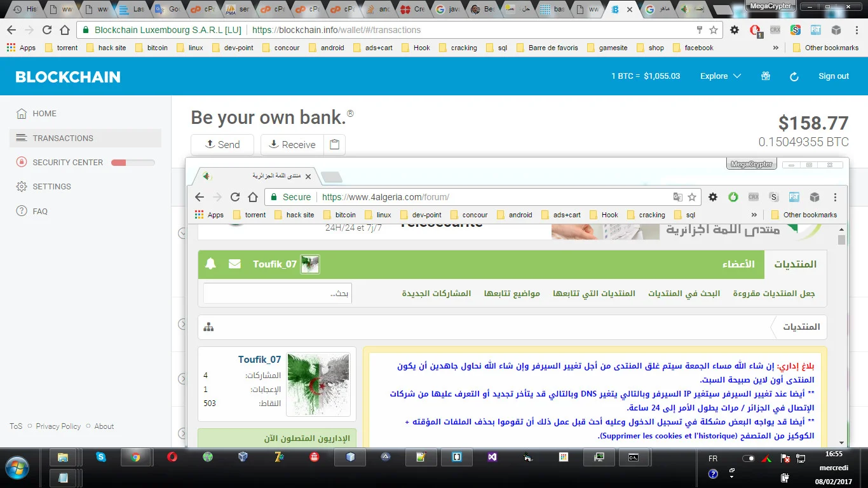Expand the bookmarks bar overflow chevron
The height and width of the screenshot is (488, 868).
(775, 48)
